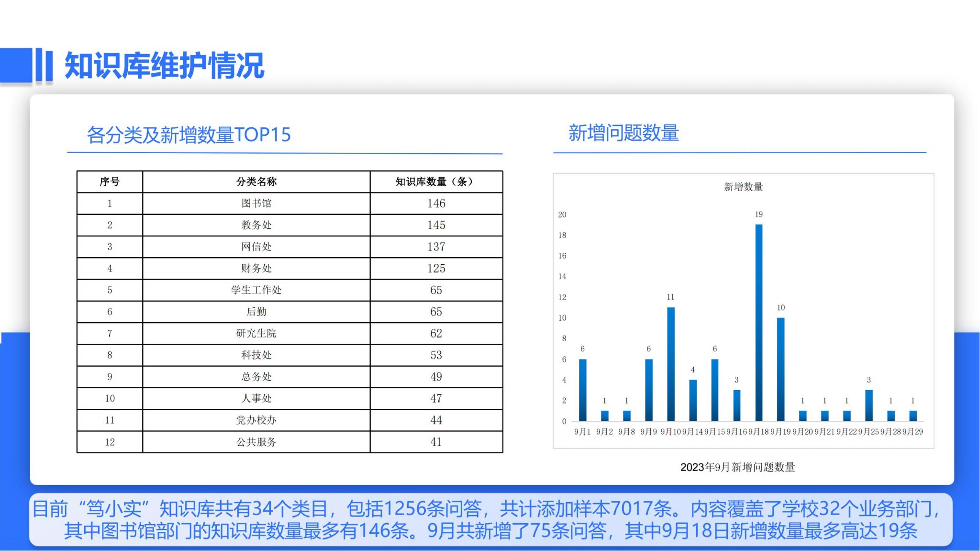980x551 pixels.
Task: Click the value 44 for 党办校办
Action: (x=436, y=420)
